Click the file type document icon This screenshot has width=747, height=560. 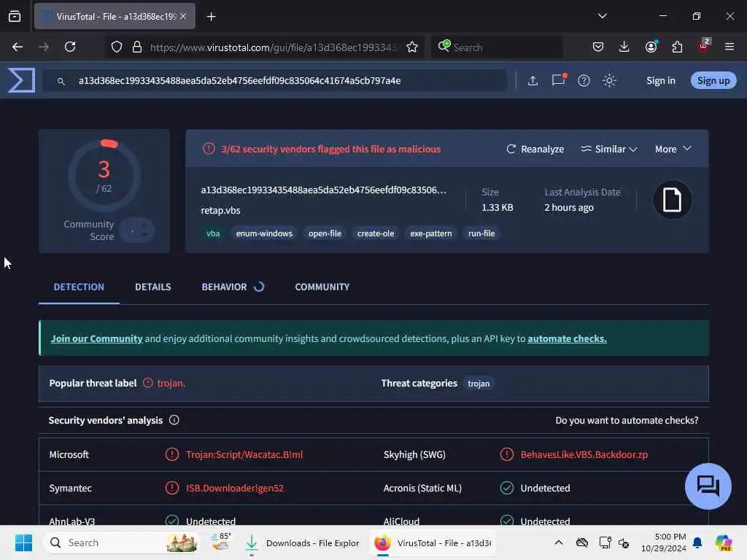coord(672,200)
